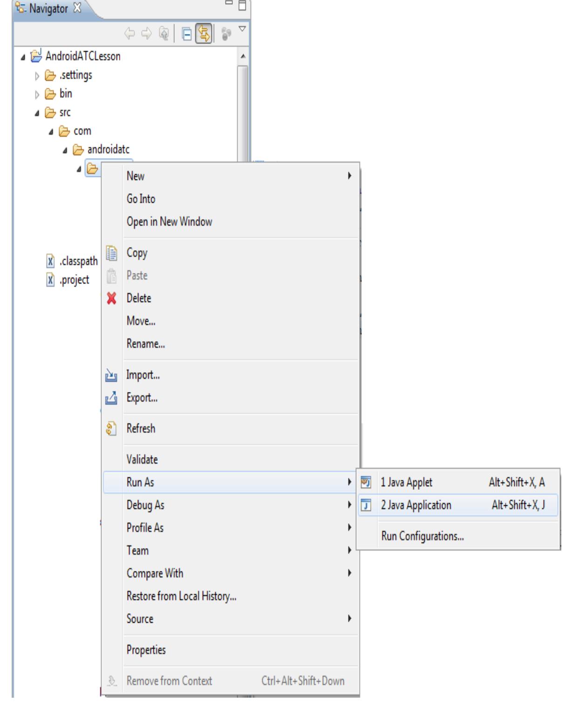
Task: Collapse the src folder node
Action: (x=38, y=113)
